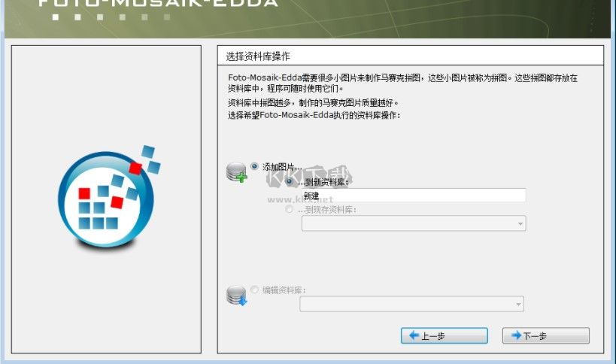Select the 添加图片 radio button
Image resolution: width=616 pixels, height=364 pixels.
pyautogui.click(x=254, y=166)
